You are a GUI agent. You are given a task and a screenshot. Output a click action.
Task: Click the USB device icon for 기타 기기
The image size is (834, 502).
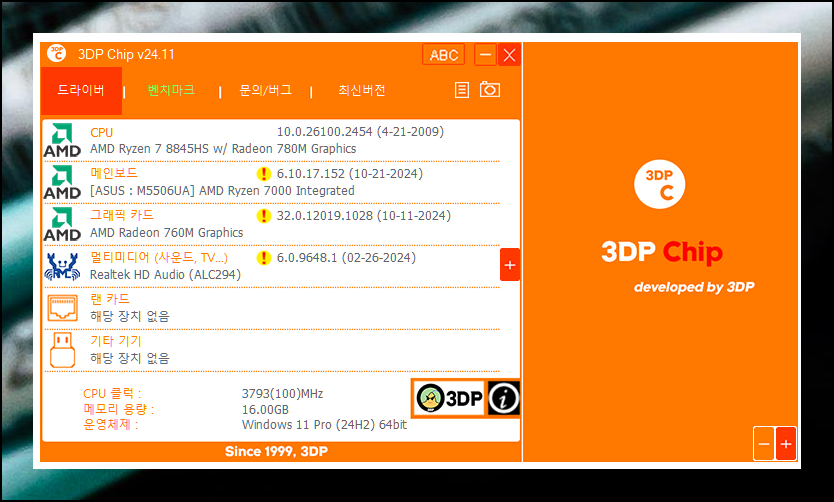coord(62,350)
